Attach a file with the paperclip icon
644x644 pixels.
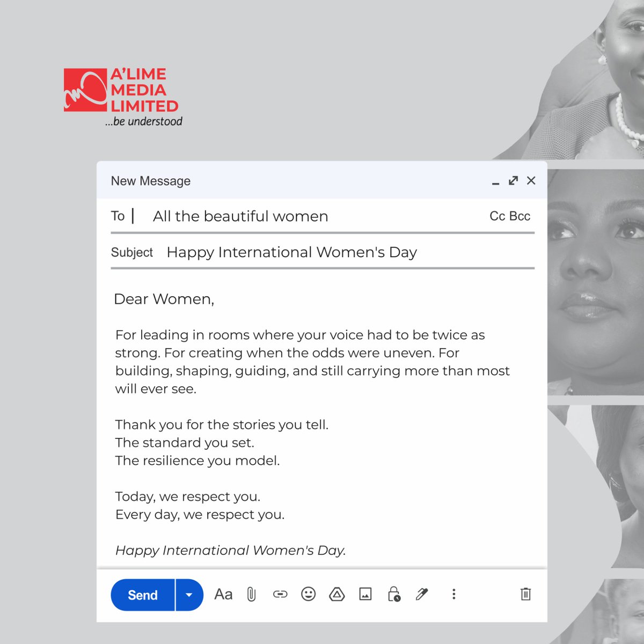click(251, 595)
